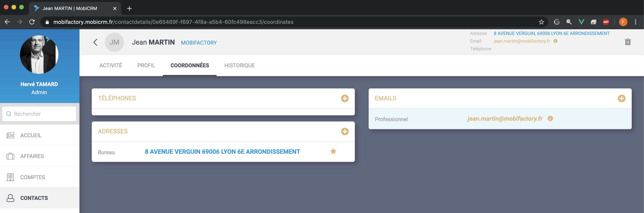This screenshot has height=213, width=644.
Task: Click the 8 Avenue Verguin Bureau address
Action: click(x=222, y=152)
